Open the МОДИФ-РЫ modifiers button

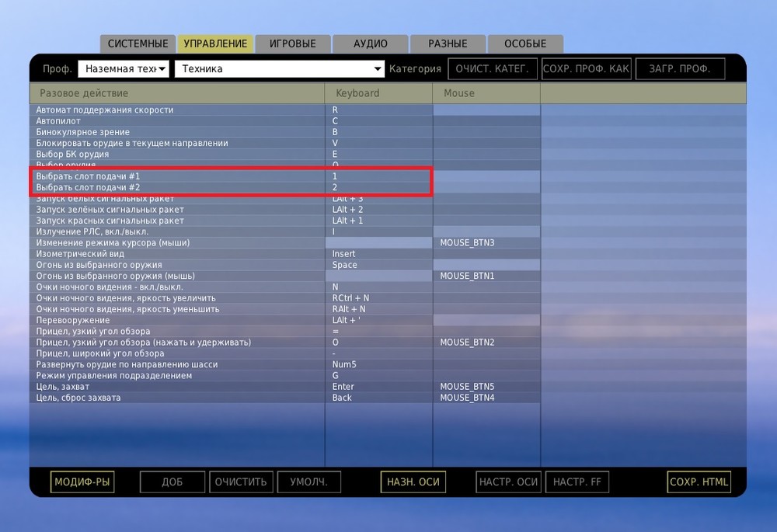click(82, 482)
